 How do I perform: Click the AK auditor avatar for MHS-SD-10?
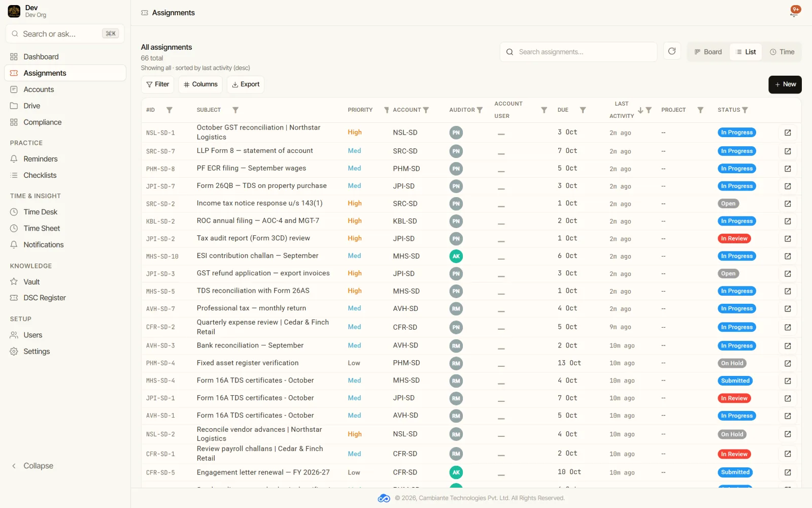(x=456, y=256)
